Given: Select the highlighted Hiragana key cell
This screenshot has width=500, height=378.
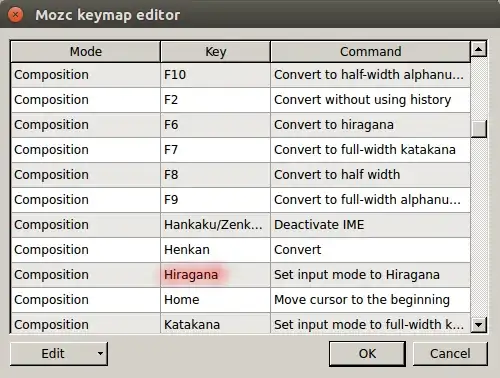Looking at the screenshot, I should 216,275.
